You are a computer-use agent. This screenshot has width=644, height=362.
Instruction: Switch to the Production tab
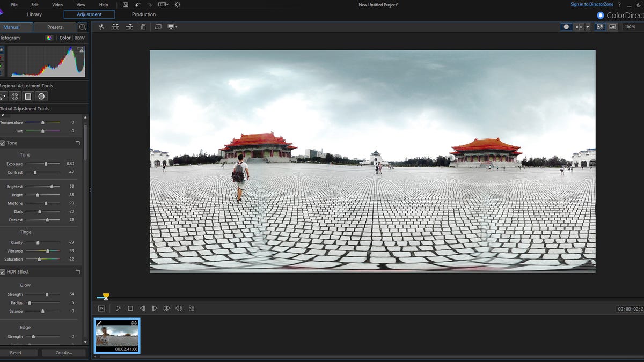tap(144, 14)
